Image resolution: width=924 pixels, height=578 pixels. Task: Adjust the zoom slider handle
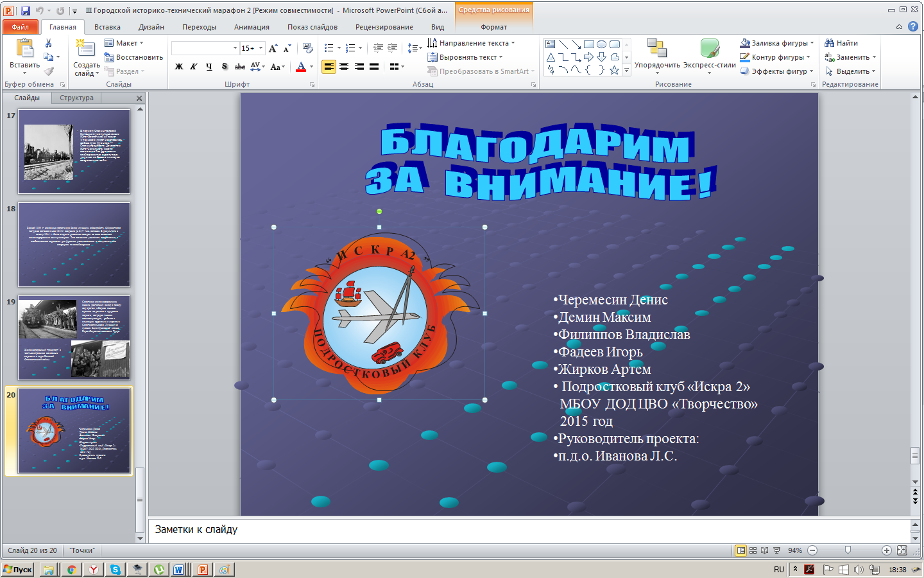(848, 550)
